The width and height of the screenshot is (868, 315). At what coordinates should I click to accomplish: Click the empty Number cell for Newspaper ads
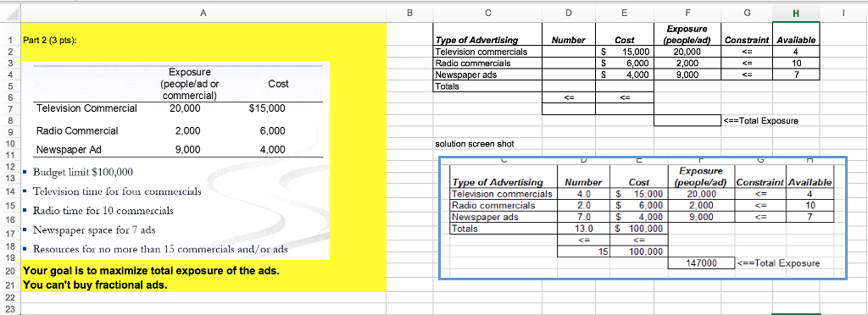click(x=569, y=75)
